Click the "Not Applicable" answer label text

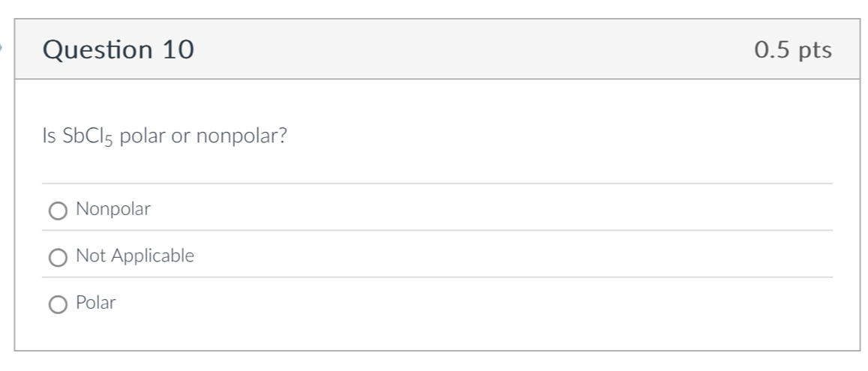(135, 256)
